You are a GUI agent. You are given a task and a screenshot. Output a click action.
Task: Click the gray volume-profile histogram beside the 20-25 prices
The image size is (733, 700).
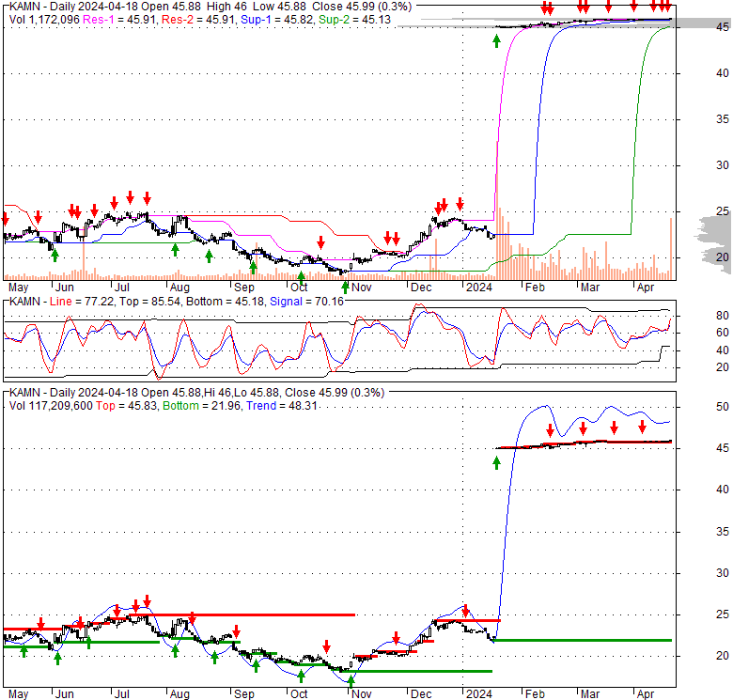(714, 243)
